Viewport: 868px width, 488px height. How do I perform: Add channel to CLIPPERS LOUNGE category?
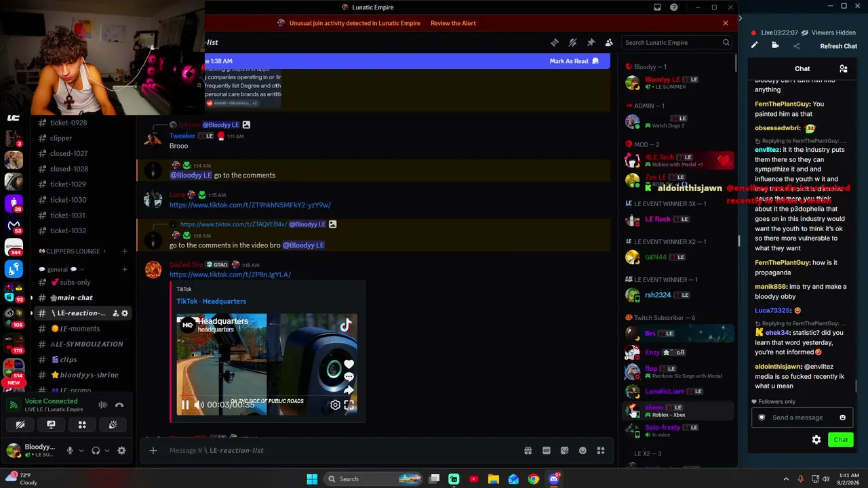(125, 251)
